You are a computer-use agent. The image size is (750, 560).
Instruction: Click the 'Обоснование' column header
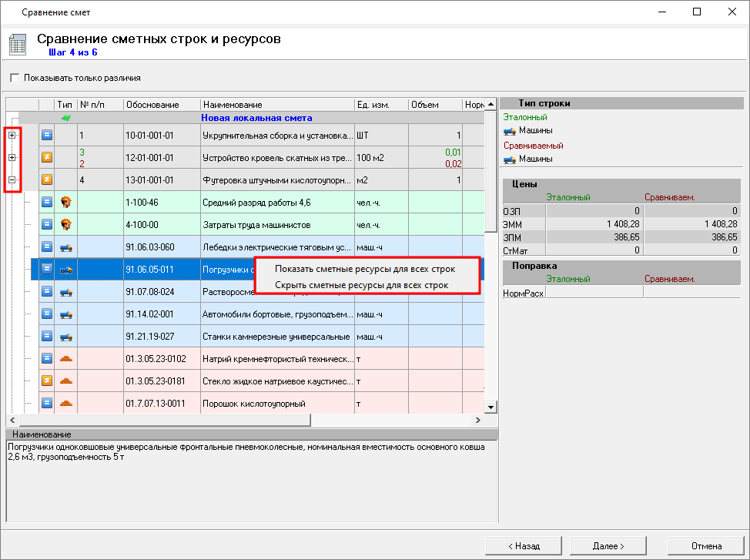tap(152, 104)
